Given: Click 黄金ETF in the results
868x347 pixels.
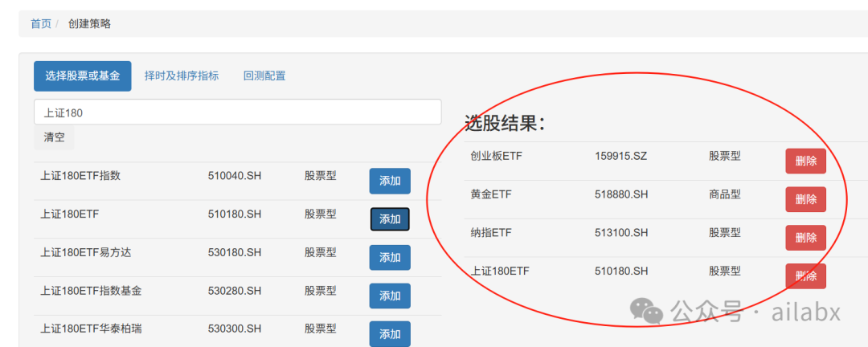Looking at the screenshot, I should point(491,194).
